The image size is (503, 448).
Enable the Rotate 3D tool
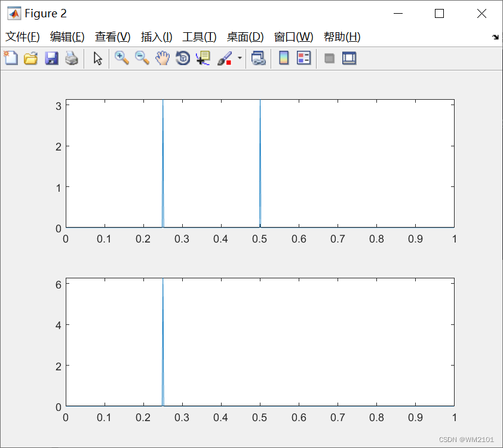(x=183, y=59)
